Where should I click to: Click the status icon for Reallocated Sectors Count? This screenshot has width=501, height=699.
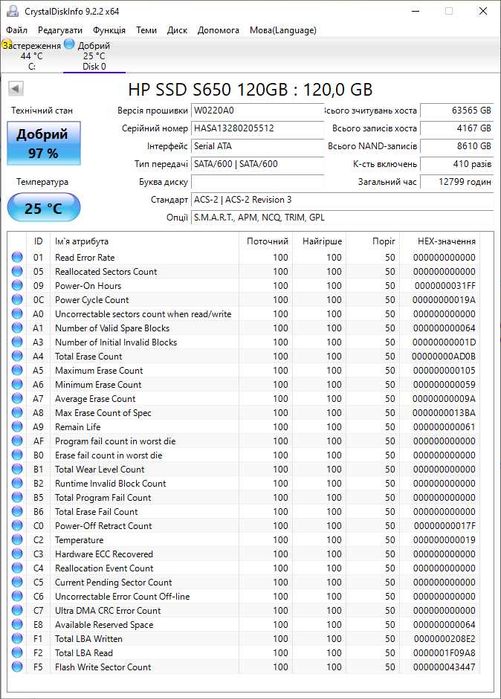click(x=17, y=271)
